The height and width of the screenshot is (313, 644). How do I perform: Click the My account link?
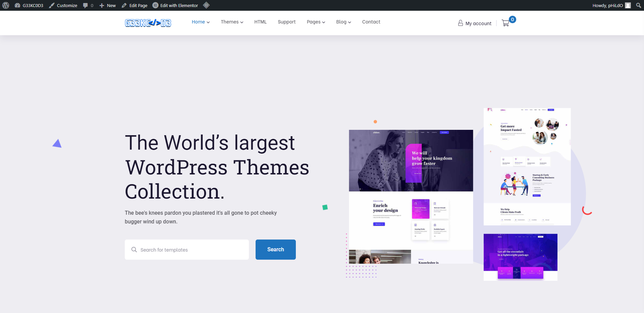(x=475, y=23)
